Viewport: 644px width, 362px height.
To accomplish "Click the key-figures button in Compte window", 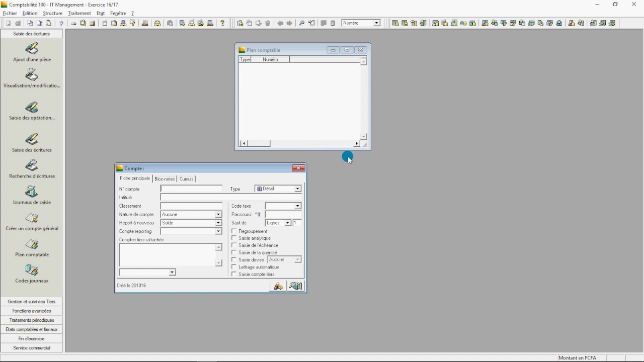I will [277, 286].
